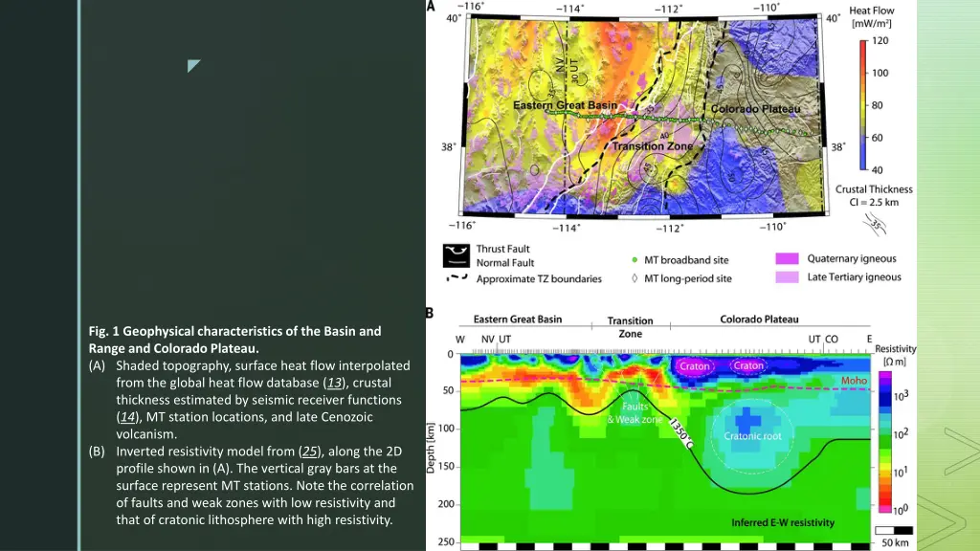Click 'Eastern Great Basin' label on the map
The image size is (980, 551).
coord(565,105)
